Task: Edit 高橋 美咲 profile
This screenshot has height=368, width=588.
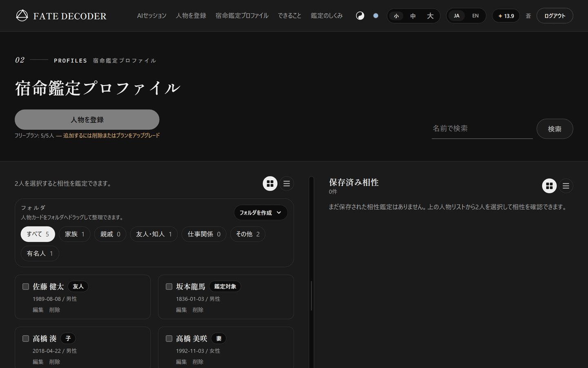Action: tap(181, 362)
